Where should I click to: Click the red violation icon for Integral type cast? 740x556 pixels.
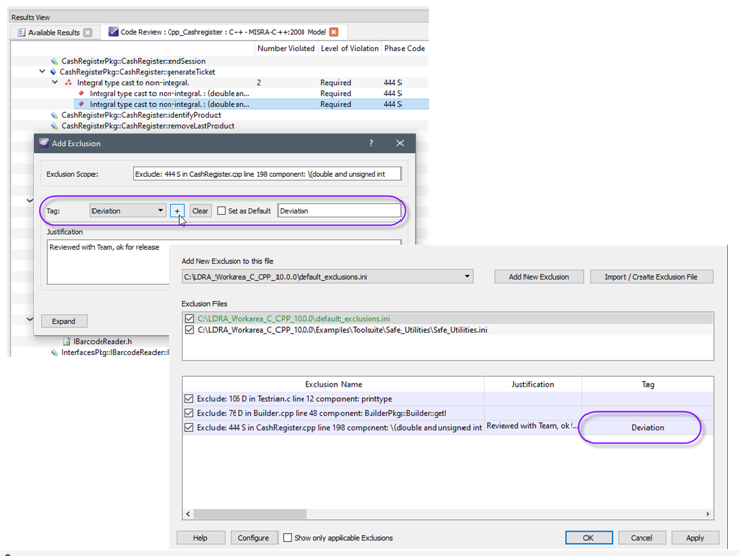coord(68,83)
